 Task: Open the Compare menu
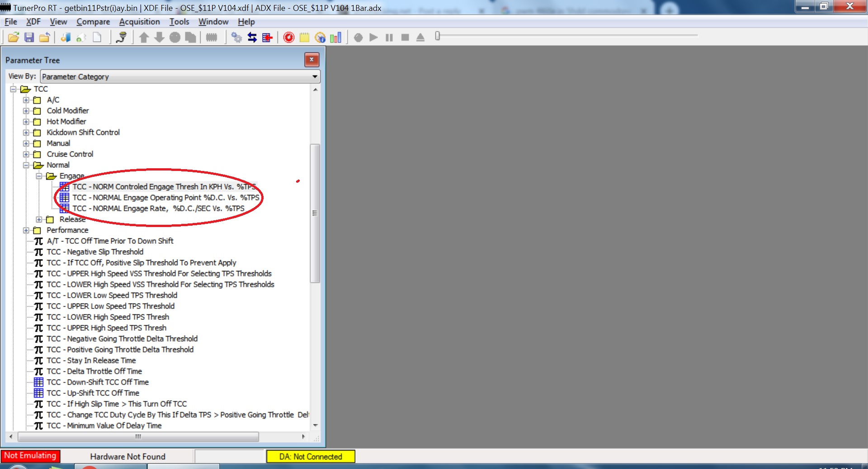[93, 22]
